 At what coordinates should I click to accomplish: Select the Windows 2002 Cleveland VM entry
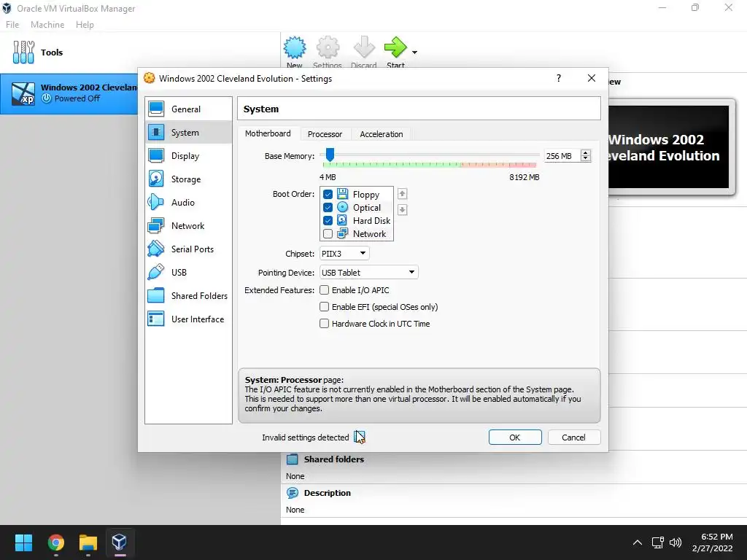click(69, 93)
